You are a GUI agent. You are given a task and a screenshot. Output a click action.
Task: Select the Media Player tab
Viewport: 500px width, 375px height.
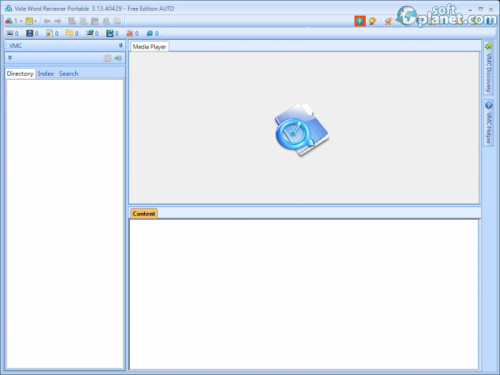149,47
